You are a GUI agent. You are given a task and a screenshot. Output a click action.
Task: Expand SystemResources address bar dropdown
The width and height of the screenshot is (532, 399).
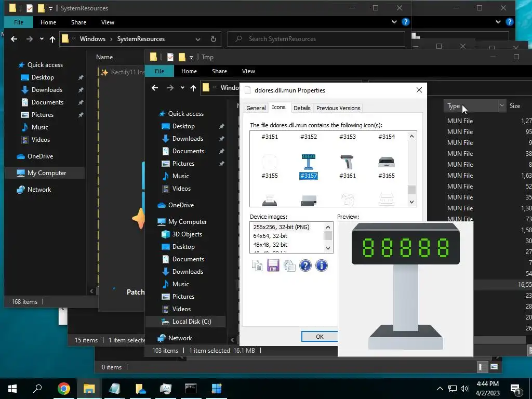pos(198,39)
